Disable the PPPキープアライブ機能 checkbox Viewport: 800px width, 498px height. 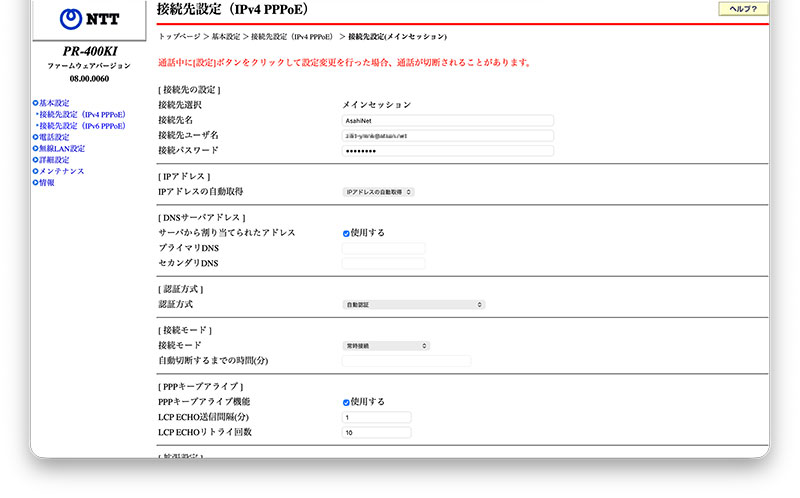pyautogui.click(x=346, y=402)
